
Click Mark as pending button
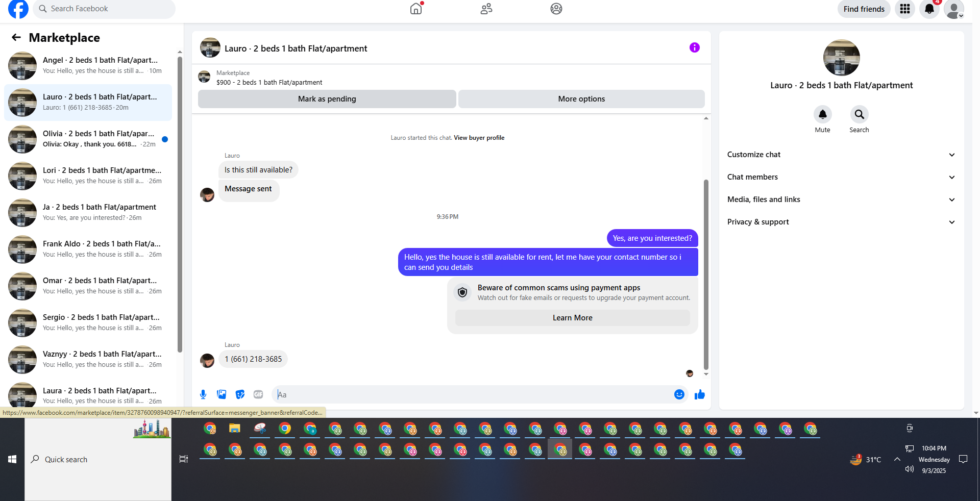pos(327,99)
